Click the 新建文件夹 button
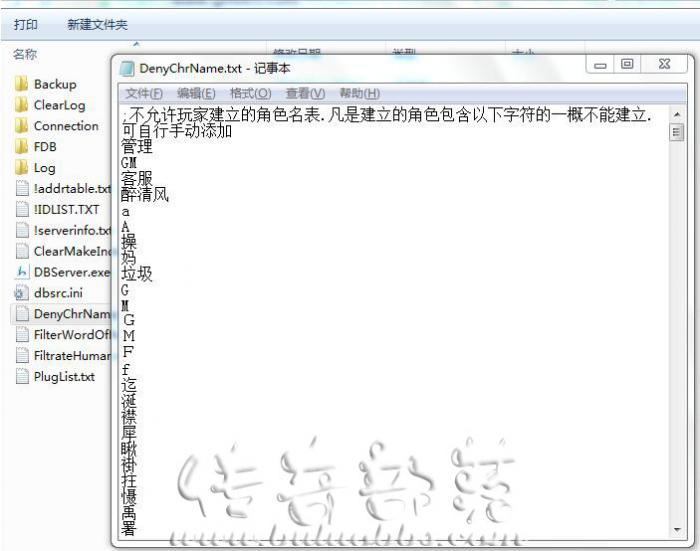700x551 pixels. point(97,24)
